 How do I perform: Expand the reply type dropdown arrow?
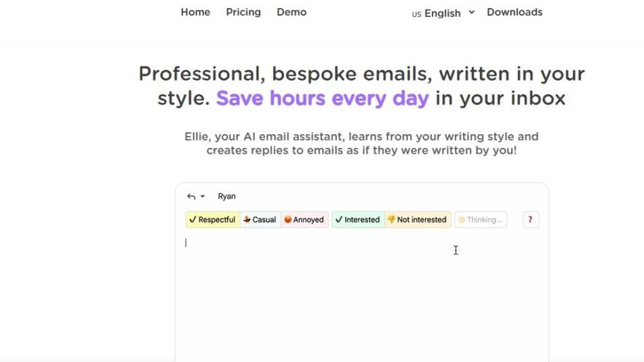tap(203, 197)
